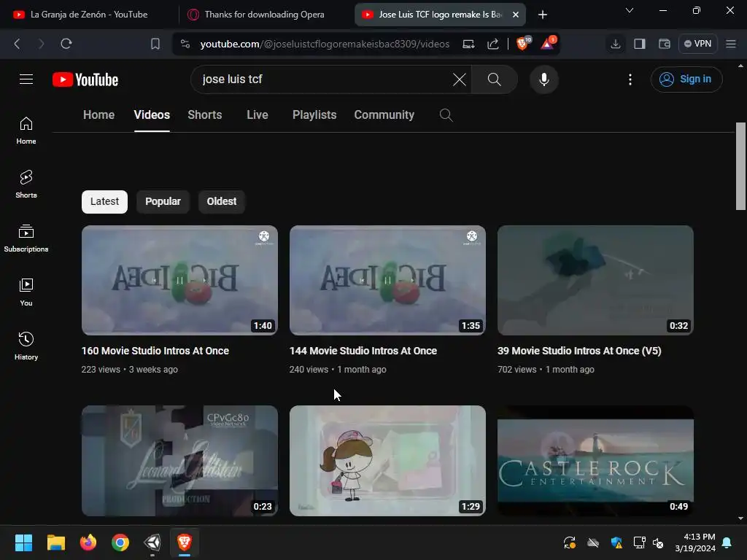Viewport: 747px width, 560px height.
Task: Open History in the left sidebar
Action: tap(26, 346)
